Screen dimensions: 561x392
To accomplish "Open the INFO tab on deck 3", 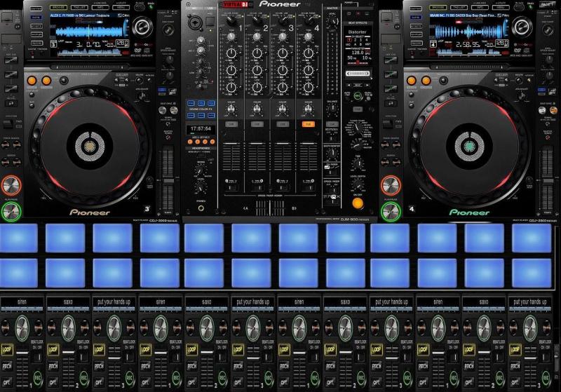I will [x=100, y=7].
